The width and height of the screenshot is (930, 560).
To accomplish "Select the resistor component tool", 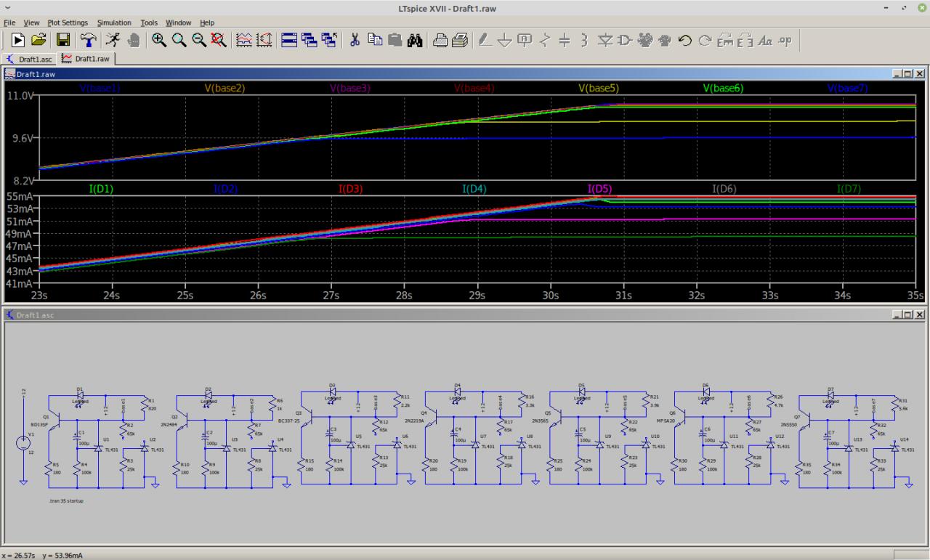I will pos(545,40).
